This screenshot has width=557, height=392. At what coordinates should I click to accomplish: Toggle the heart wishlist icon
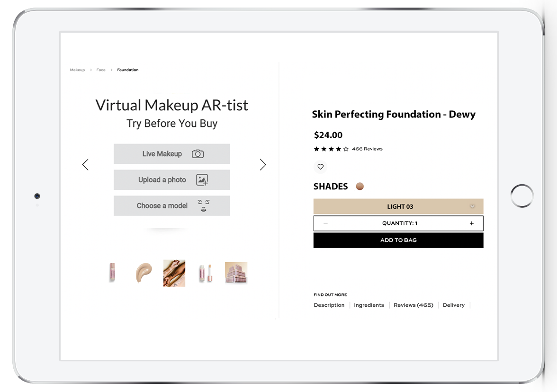(320, 167)
